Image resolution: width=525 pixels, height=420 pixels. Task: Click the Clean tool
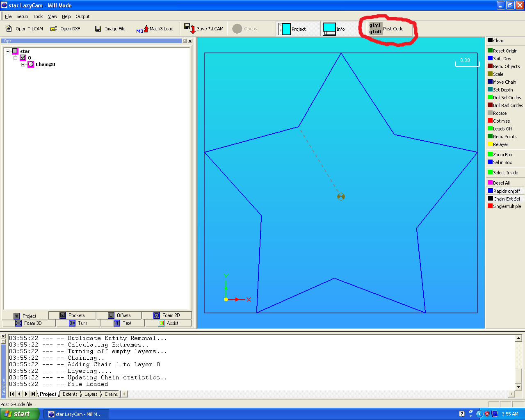click(496, 40)
